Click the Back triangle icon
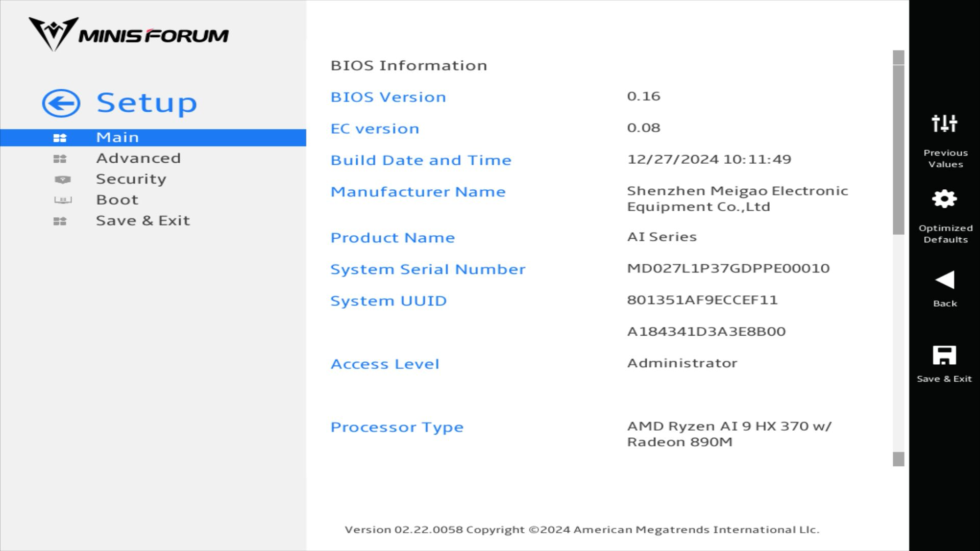This screenshot has height=551, width=980. (x=944, y=280)
